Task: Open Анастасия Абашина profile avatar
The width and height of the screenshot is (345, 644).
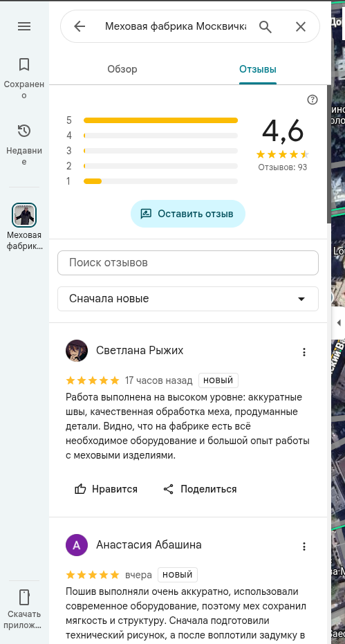Action: tap(77, 545)
